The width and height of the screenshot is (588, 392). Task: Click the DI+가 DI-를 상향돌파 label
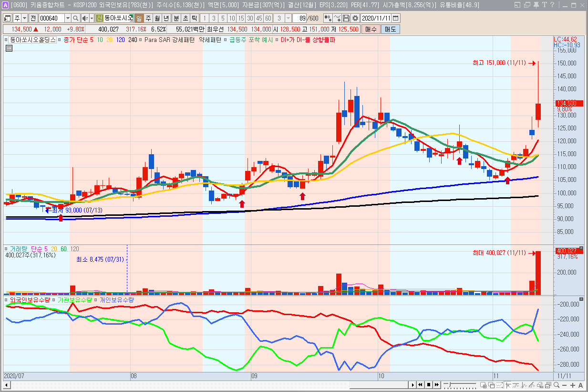(308, 40)
